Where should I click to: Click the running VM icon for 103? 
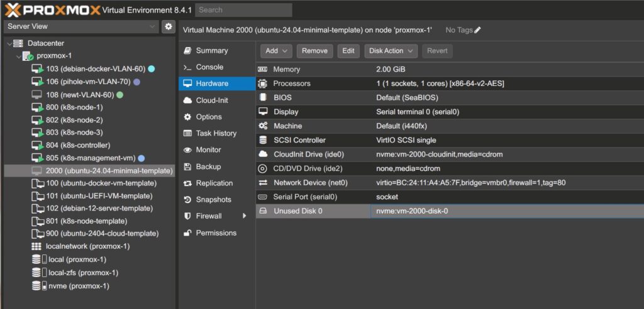(37, 69)
